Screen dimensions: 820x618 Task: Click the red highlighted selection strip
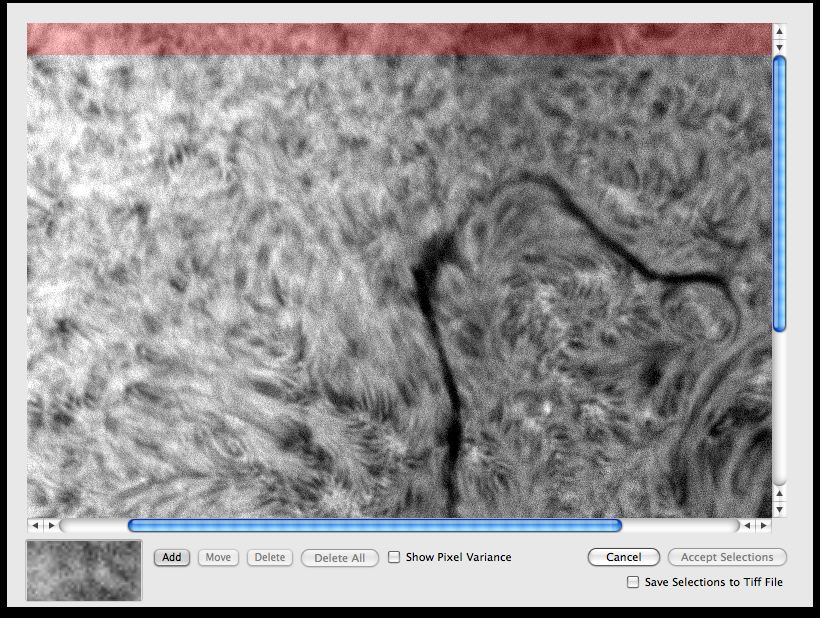point(400,39)
